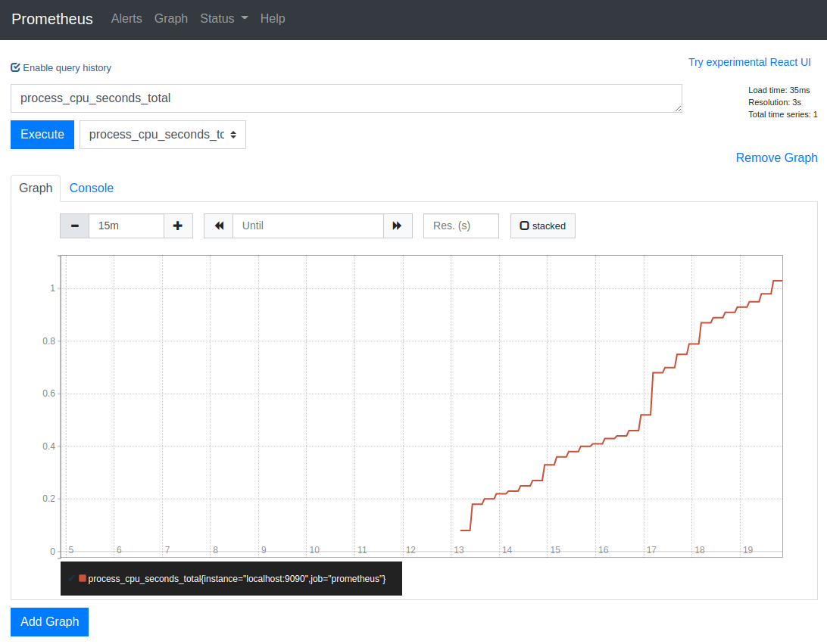Select the Graph tab
This screenshot has width=827, height=644.
(x=36, y=188)
